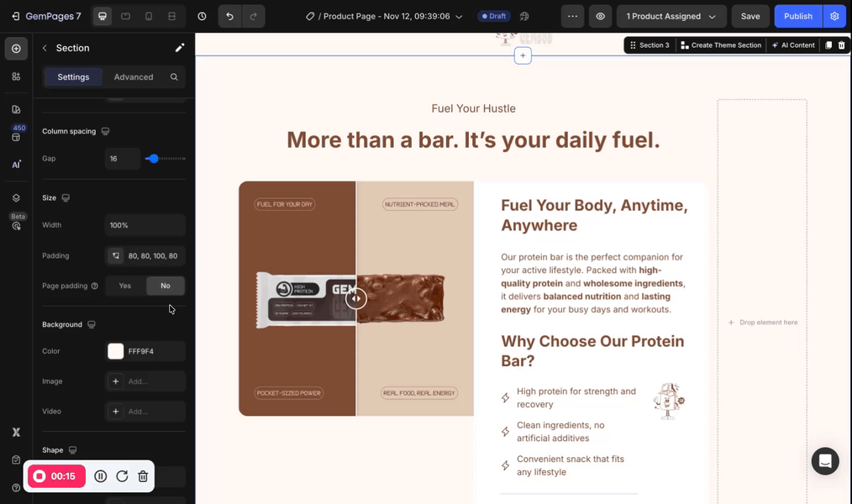Open the Add Element panel from the sidebar

click(x=16, y=49)
